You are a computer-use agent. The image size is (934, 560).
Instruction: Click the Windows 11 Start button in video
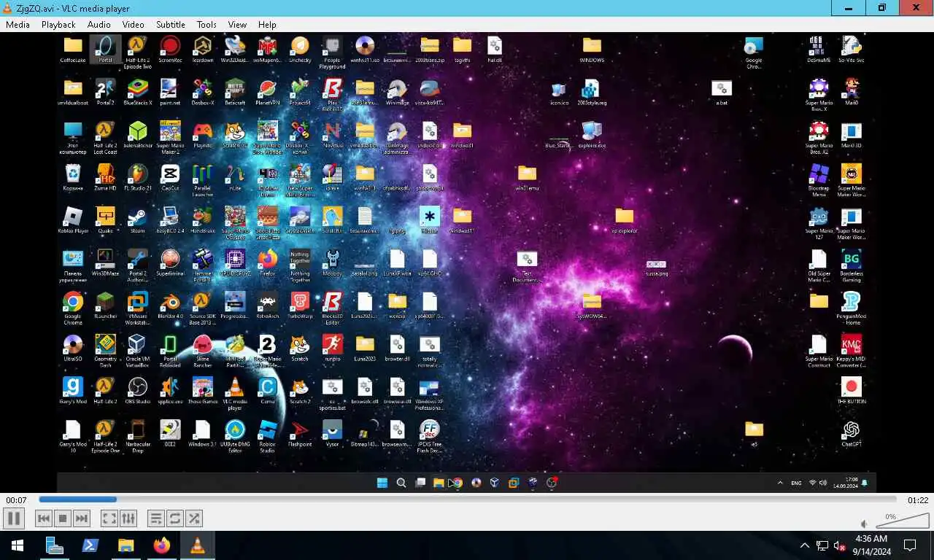[382, 483]
